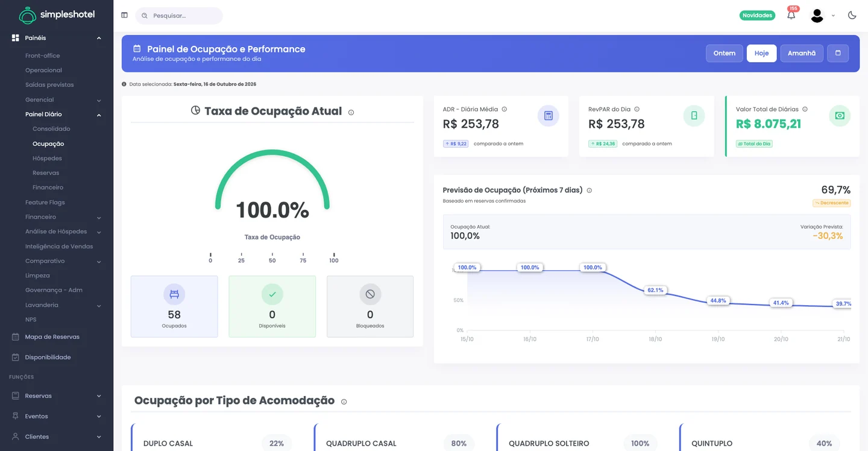Expand the Comparativo submenu

(99, 262)
